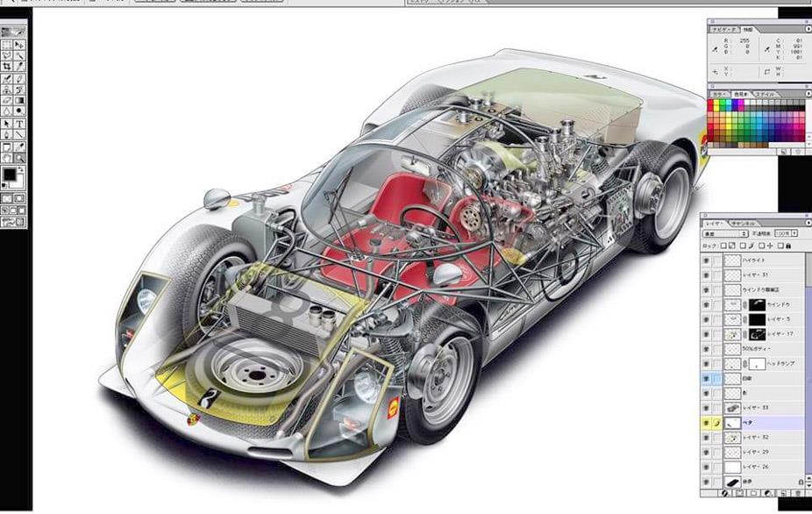Switch to Quick Mask mode
Viewport: 812px width, 514px height.
pyautogui.click(x=19, y=198)
